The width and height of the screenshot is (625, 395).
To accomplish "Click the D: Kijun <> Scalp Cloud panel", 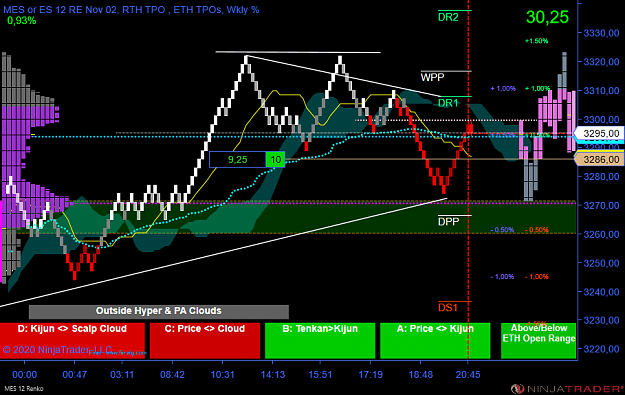I will click(72, 341).
